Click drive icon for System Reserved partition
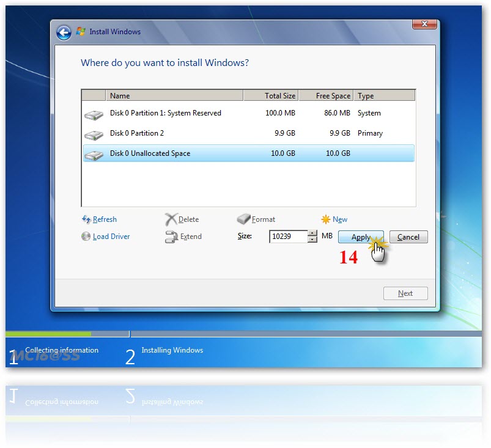Screen dimensions: 491x448 [94, 115]
